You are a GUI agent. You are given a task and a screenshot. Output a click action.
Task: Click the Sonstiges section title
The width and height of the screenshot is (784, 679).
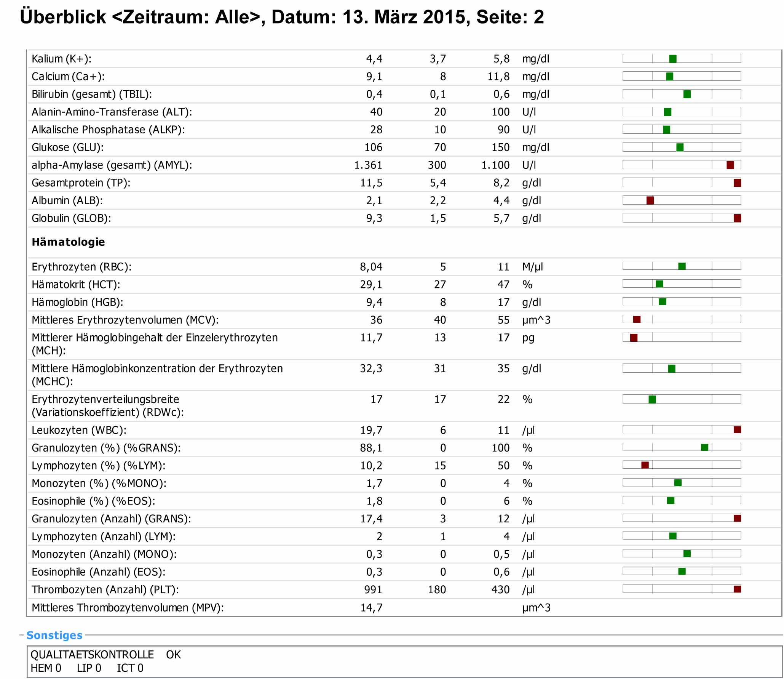coord(54,635)
